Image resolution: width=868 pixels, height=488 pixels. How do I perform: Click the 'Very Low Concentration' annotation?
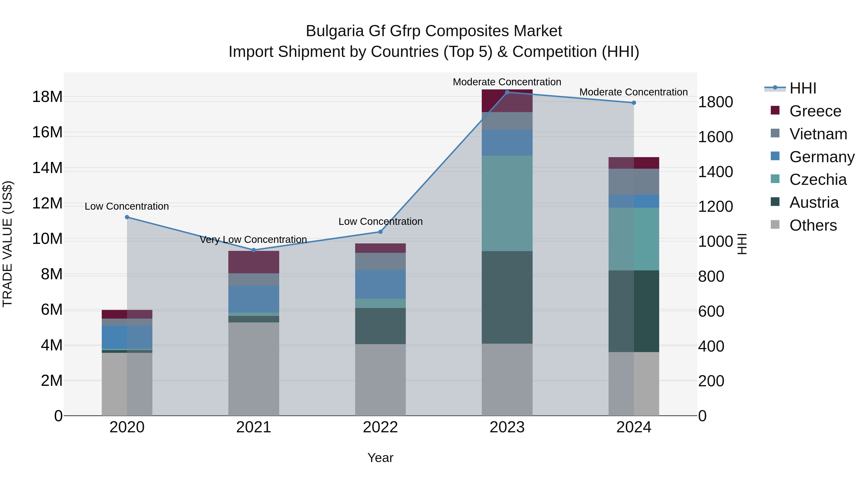253,240
